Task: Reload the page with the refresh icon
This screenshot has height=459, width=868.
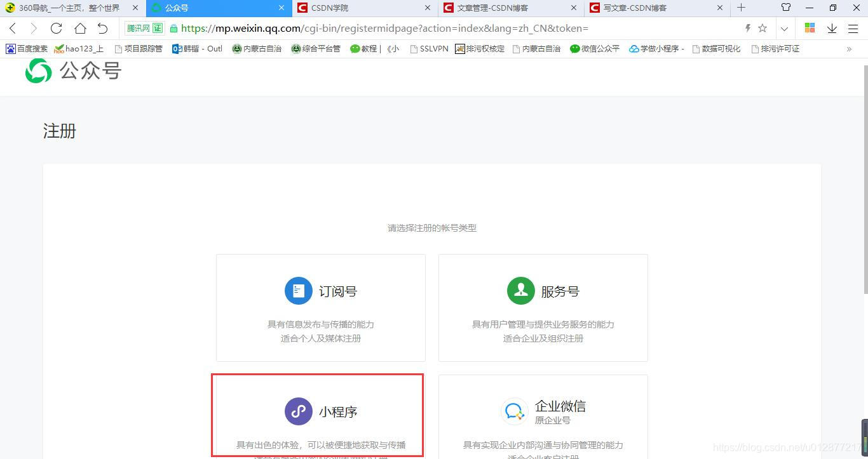Action: 56,29
